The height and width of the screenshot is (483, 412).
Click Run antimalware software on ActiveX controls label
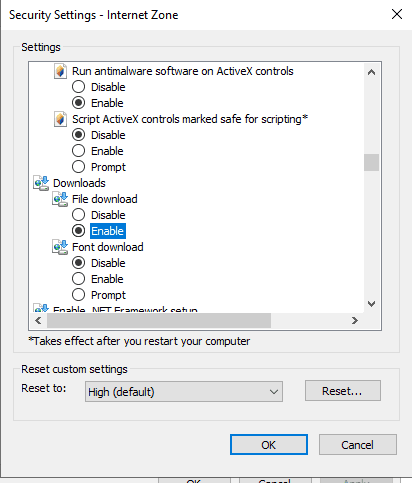click(183, 71)
